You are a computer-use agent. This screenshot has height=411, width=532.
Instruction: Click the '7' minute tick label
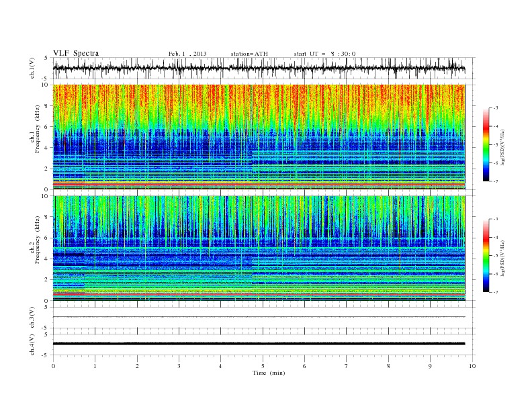(347, 366)
